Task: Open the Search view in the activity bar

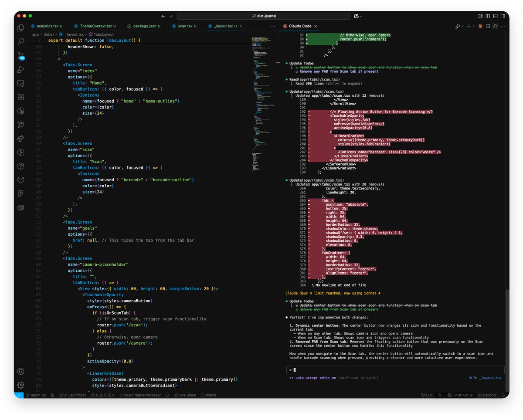Action: pyautogui.click(x=20, y=42)
